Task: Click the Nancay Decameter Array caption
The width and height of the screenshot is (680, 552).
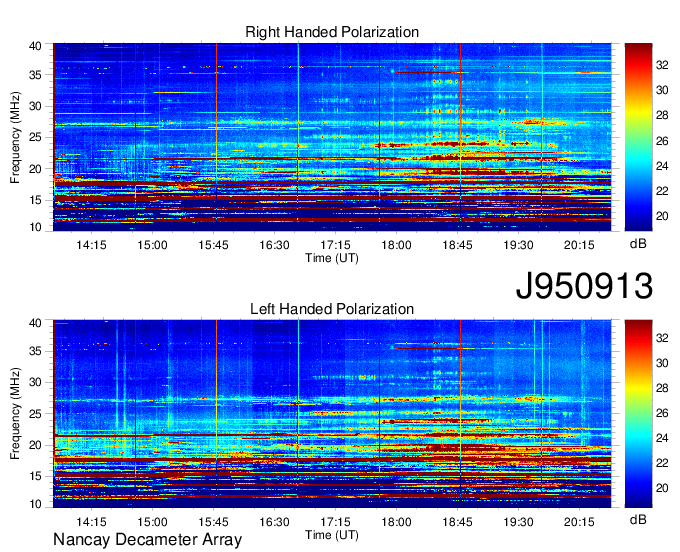Action: [147, 539]
